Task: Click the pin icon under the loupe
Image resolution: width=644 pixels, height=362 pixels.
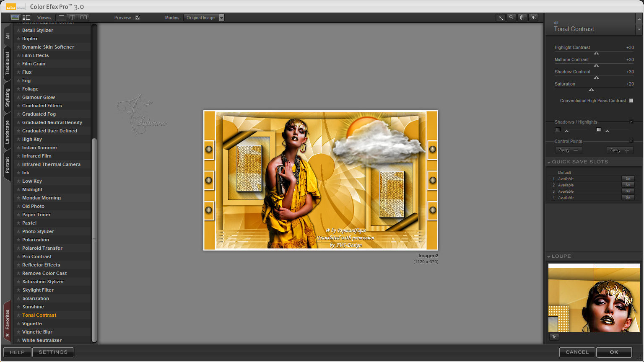Action: 554,337
